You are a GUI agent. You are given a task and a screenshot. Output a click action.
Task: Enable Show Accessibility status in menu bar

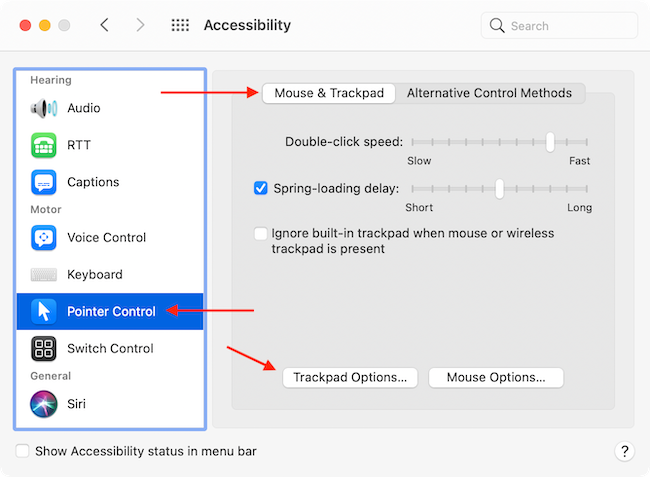[x=23, y=451]
